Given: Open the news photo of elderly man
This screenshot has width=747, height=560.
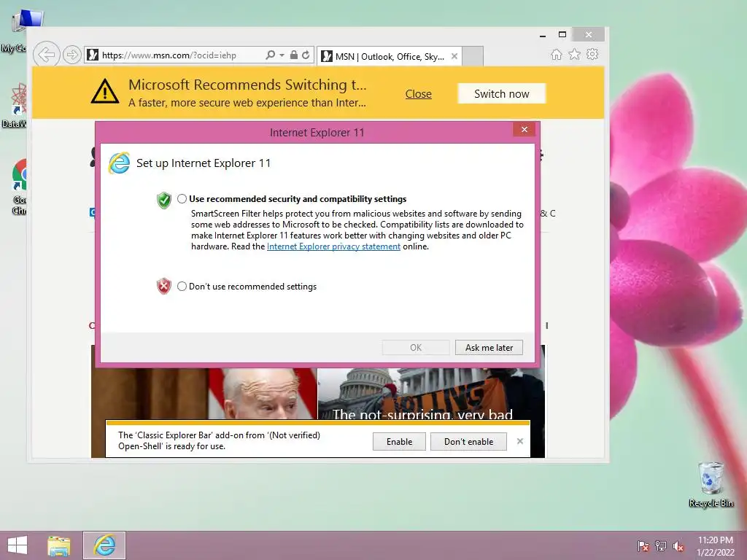Looking at the screenshot, I should (204, 394).
